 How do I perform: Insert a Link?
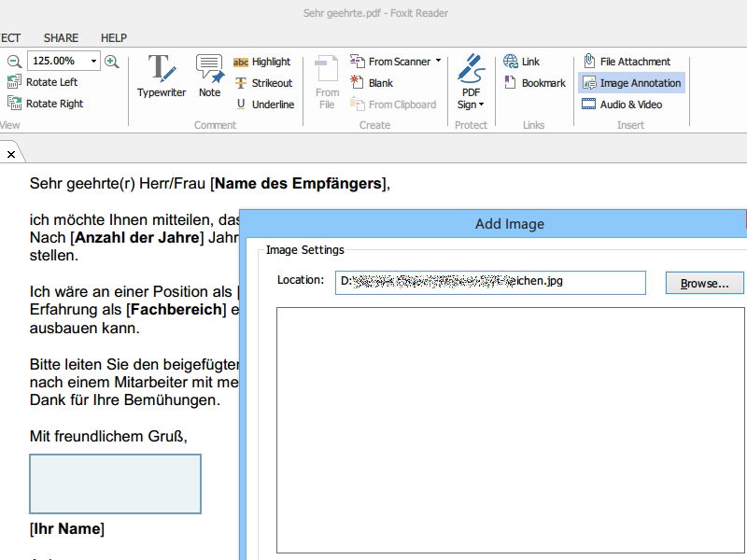(x=521, y=62)
